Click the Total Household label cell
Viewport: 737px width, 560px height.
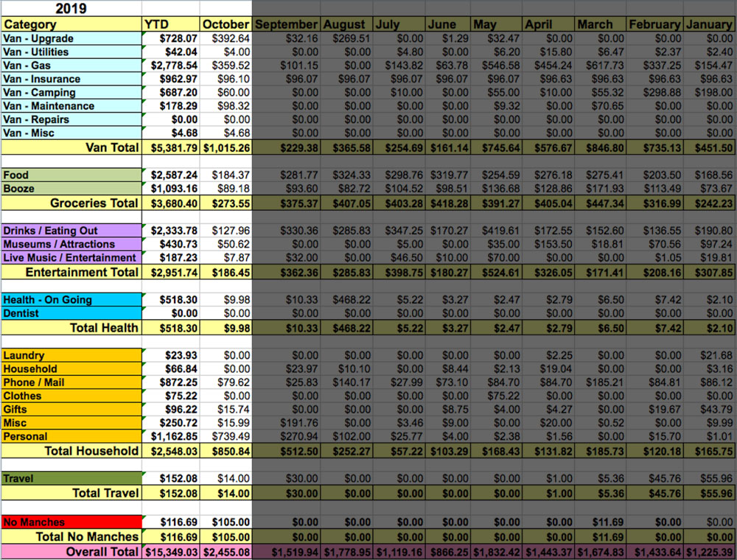click(x=70, y=450)
